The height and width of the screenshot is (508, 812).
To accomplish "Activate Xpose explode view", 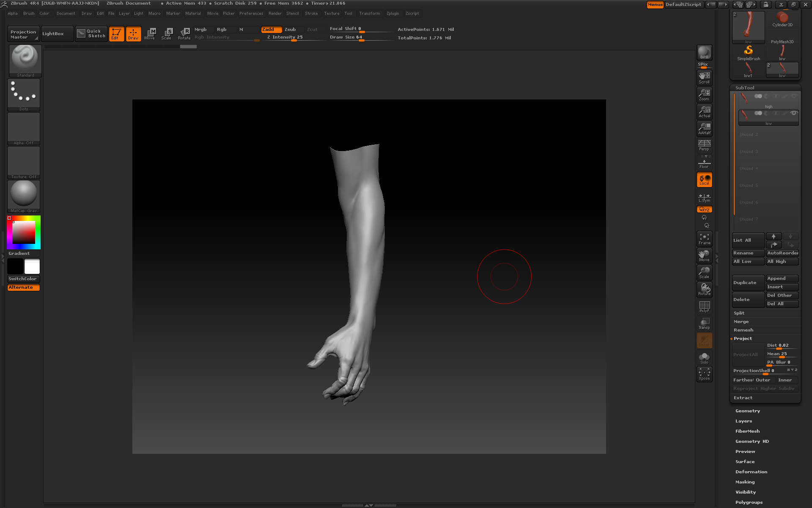I will [x=704, y=374].
